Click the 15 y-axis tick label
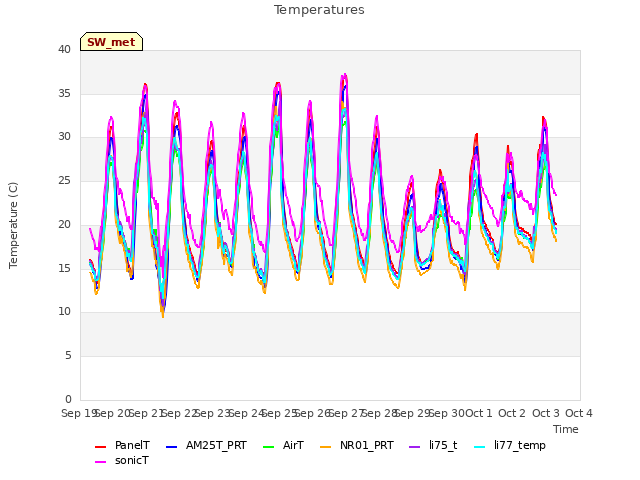Screen dimensions: 640x480 [x=64, y=268]
